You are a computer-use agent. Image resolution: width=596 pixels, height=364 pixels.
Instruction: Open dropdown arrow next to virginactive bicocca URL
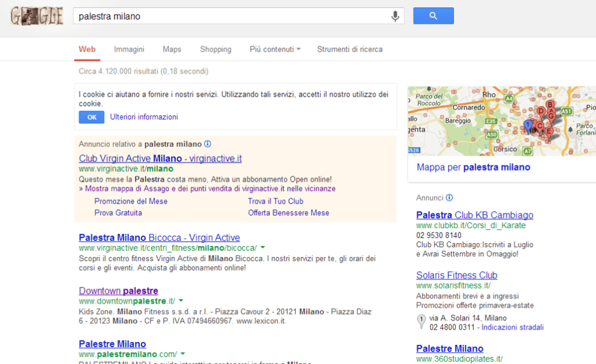[262, 248]
